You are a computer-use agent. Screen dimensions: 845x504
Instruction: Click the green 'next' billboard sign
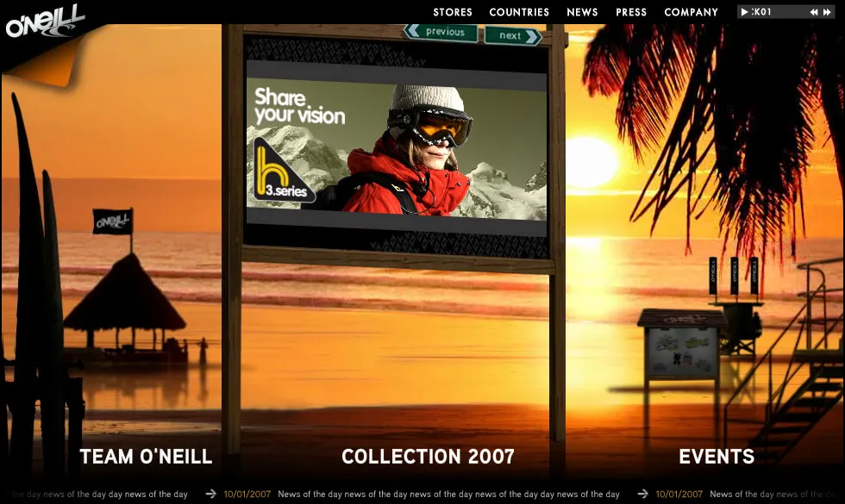(x=514, y=35)
